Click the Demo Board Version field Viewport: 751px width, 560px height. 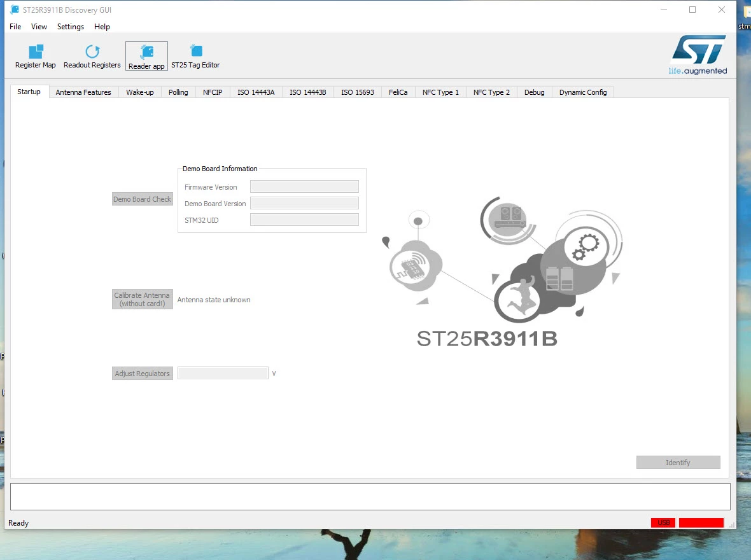[304, 203]
